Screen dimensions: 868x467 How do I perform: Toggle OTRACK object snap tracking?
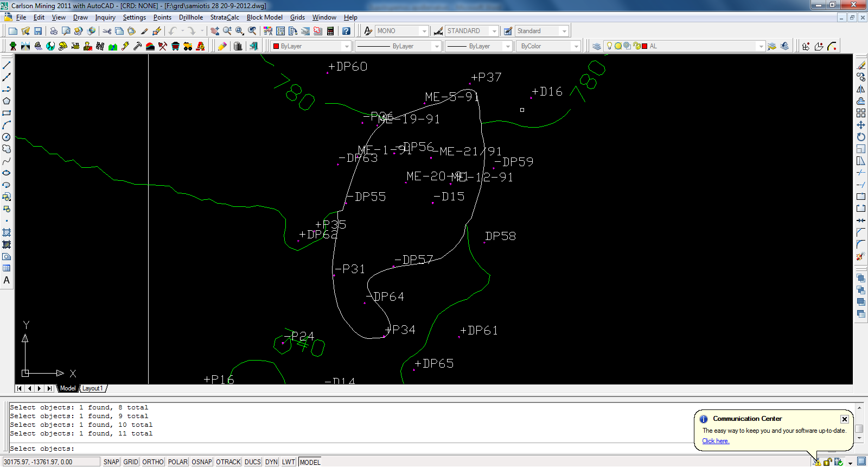click(228, 462)
